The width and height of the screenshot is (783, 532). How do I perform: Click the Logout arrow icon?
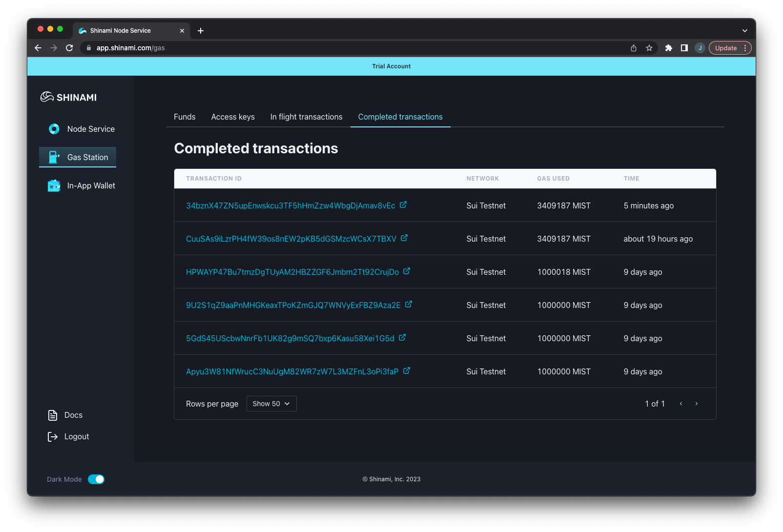pyautogui.click(x=53, y=437)
